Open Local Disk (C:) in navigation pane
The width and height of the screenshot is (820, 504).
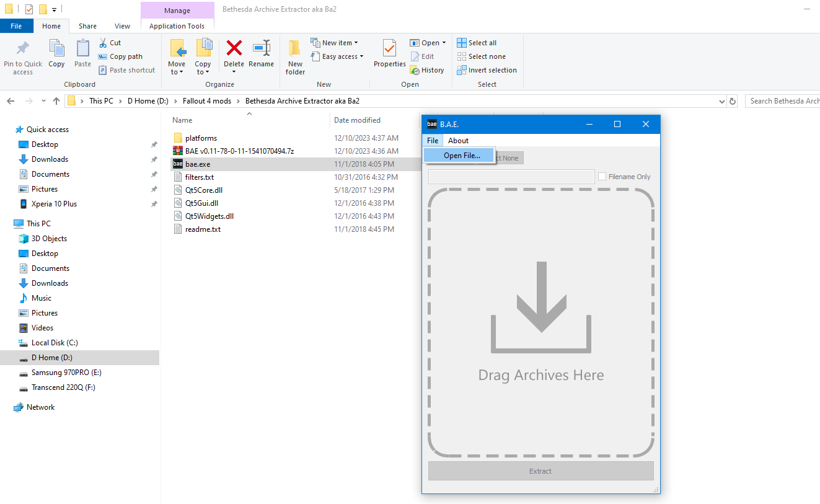click(55, 343)
